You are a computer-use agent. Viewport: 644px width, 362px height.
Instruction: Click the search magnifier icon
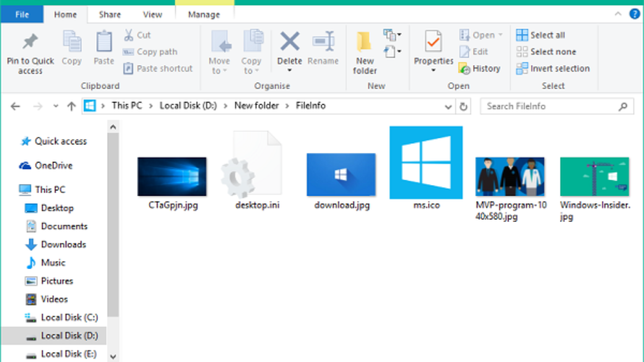623,106
